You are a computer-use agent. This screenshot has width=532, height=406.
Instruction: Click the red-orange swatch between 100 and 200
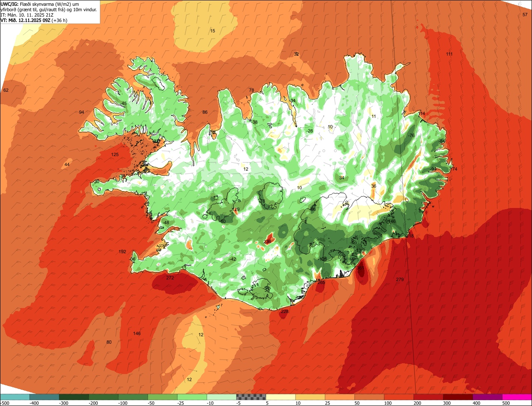398,397
